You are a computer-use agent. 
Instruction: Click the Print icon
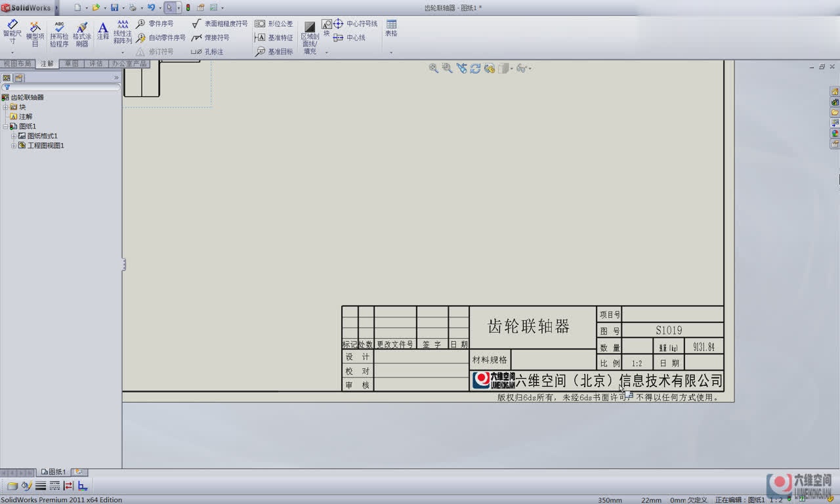[x=133, y=7]
